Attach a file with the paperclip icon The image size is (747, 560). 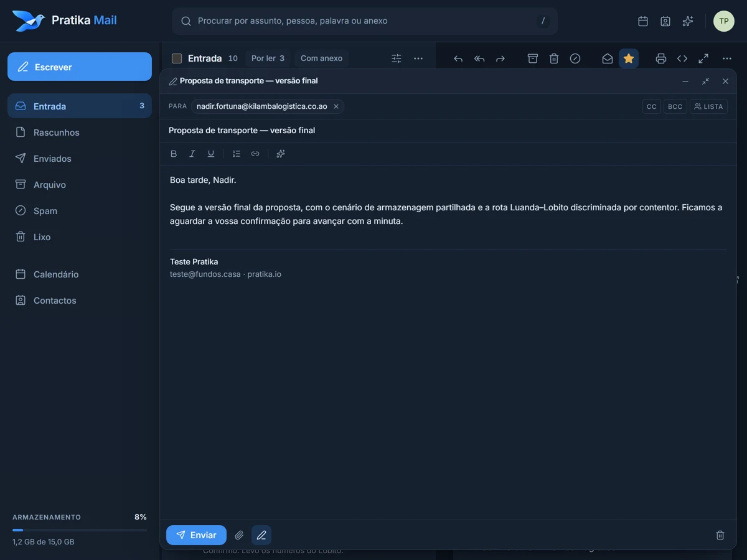tap(239, 535)
